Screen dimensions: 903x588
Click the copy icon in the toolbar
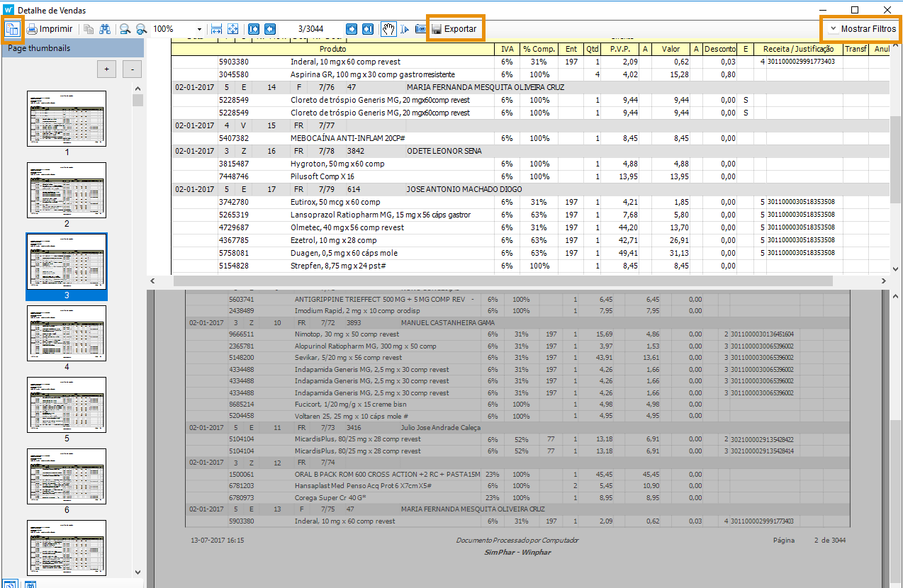click(x=89, y=29)
